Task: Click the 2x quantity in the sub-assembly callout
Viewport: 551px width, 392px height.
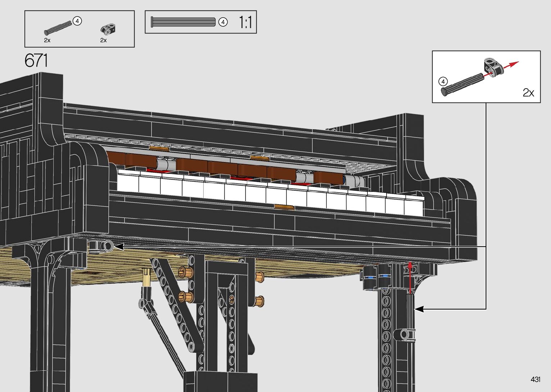Action: [528, 93]
